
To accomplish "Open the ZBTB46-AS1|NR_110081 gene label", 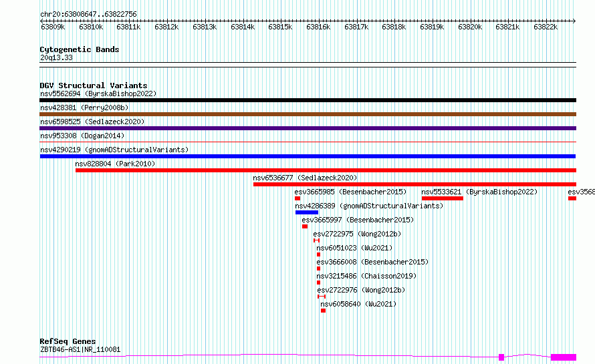I will tap(80, 349).
